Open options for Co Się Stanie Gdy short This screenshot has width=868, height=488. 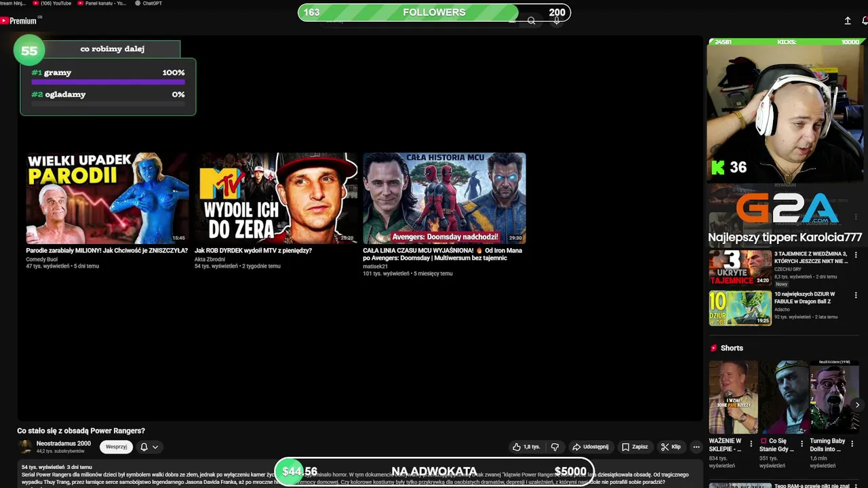pos(802,445)
